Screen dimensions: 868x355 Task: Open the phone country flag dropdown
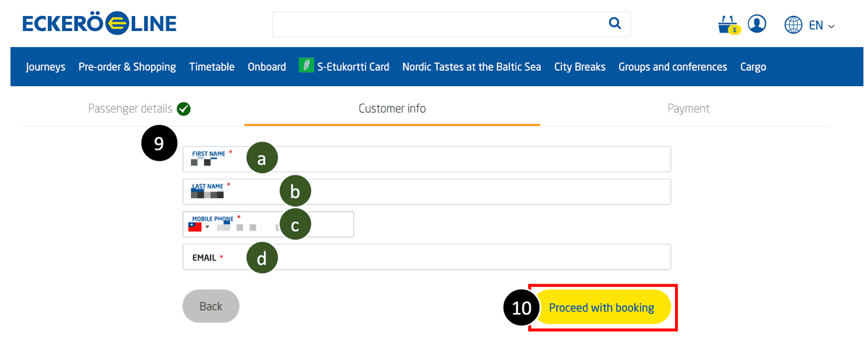pos(198,226)
